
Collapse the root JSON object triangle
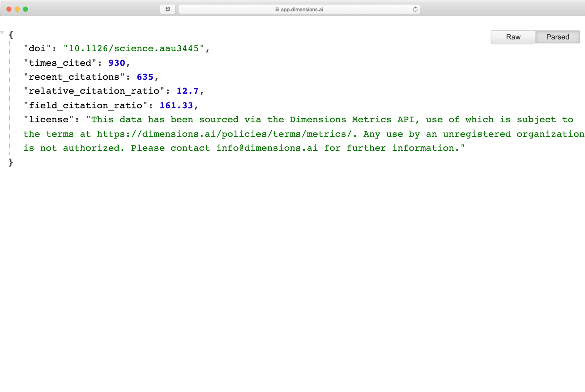(x=2, y=33)
